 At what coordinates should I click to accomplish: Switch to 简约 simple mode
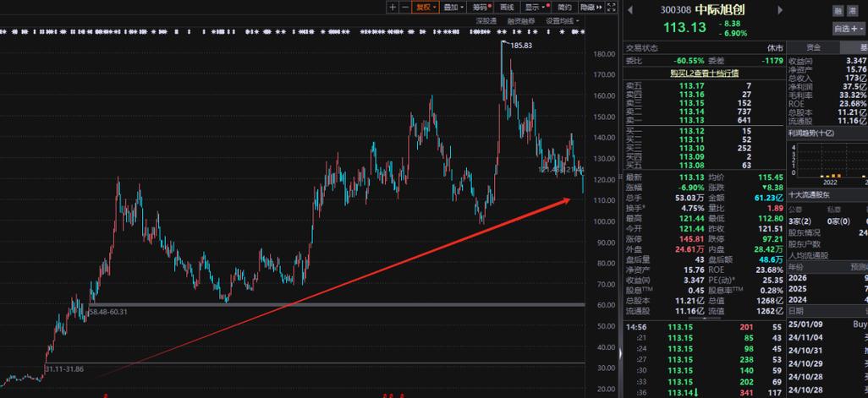pyautogui.click(x=564, y=8)
